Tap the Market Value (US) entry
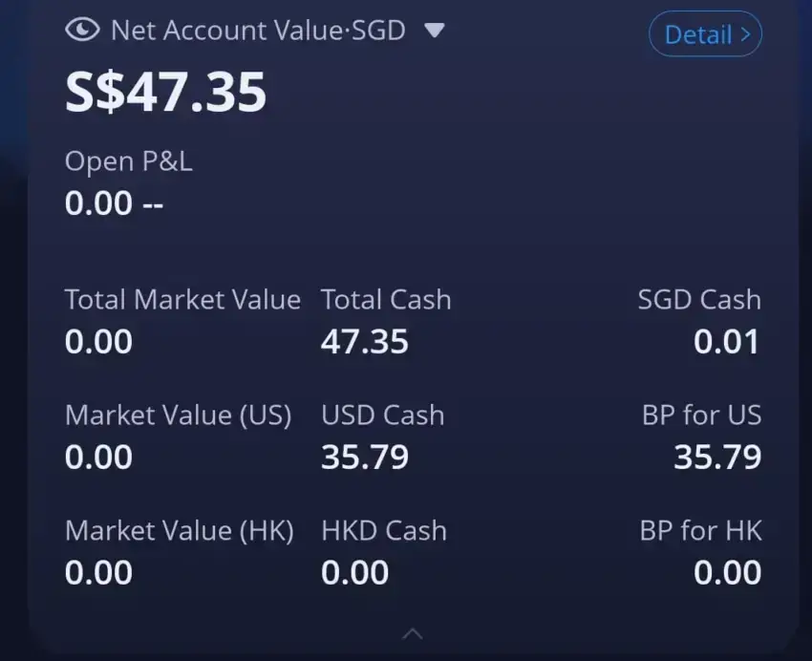Viewport: 812px width, 661px height. tap(179, 437)
